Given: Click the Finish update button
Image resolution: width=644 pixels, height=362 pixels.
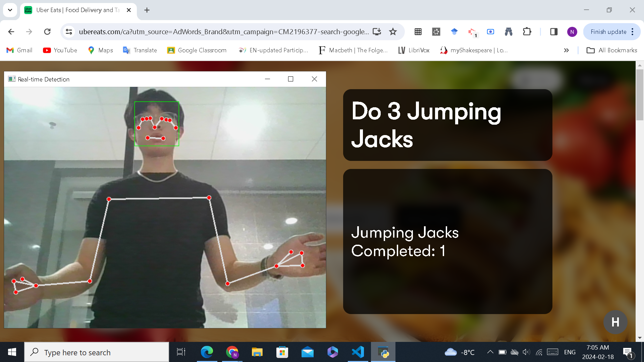Looking at the screenshot, I should tap(608, 32).
